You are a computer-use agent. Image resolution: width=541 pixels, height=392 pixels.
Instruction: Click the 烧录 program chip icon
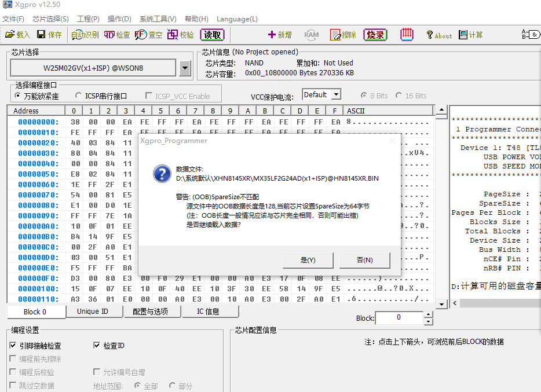[375, 35]
